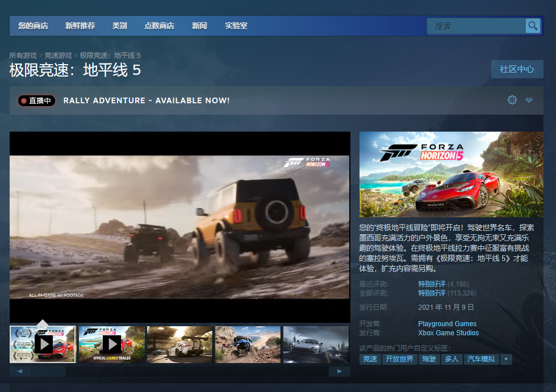Select the white sports car garage screenshot
This screenshot has height=392, width=556.
(x=180, y=344)
